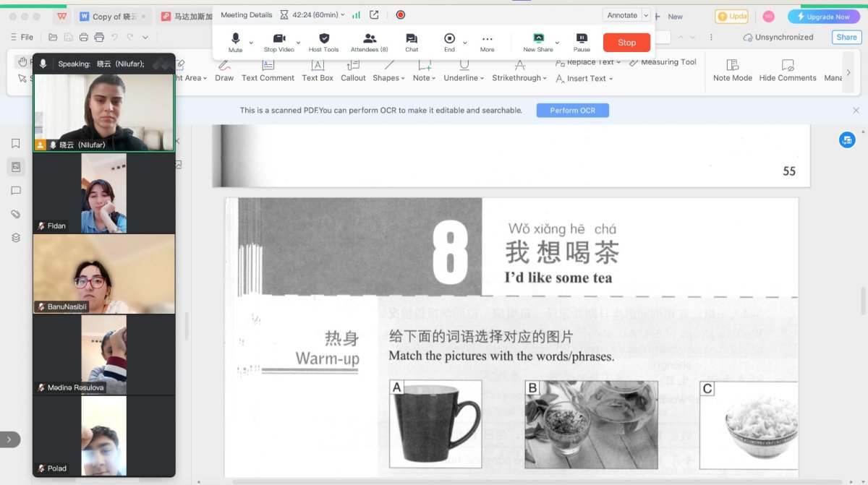Select the Text Box tool
Screen dimensions: 868x485
point(318,72)
